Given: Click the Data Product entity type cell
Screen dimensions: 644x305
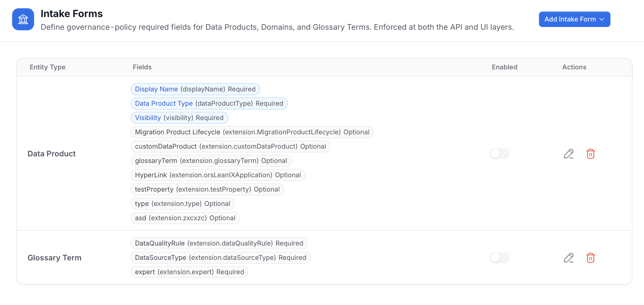Looking at the screenshot, I should pos(51,154).
